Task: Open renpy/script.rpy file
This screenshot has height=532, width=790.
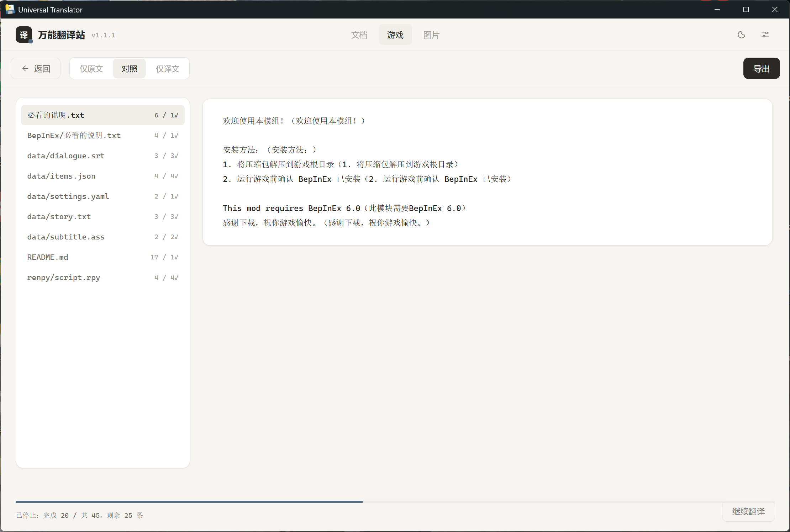Action: [103, 277]
